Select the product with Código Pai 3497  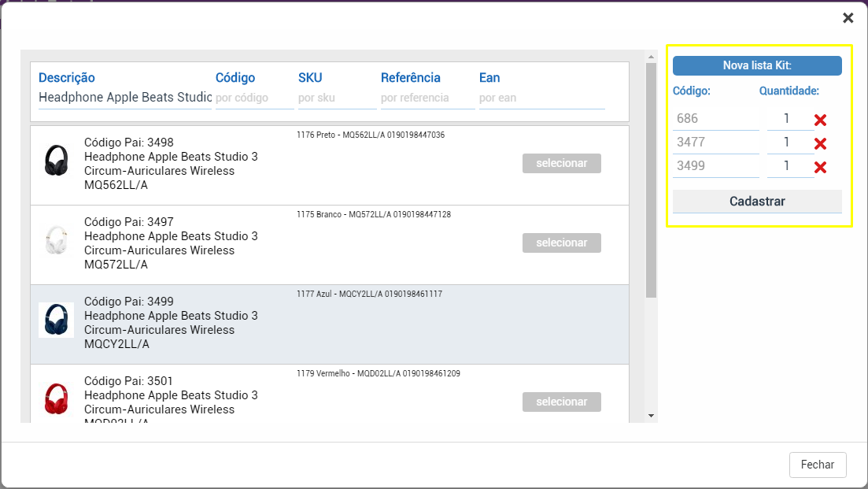[x=561, y=243]
